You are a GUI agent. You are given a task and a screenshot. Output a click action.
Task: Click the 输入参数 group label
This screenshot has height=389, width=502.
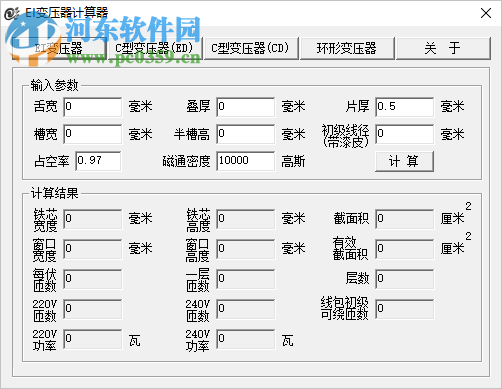coord(54,85)
